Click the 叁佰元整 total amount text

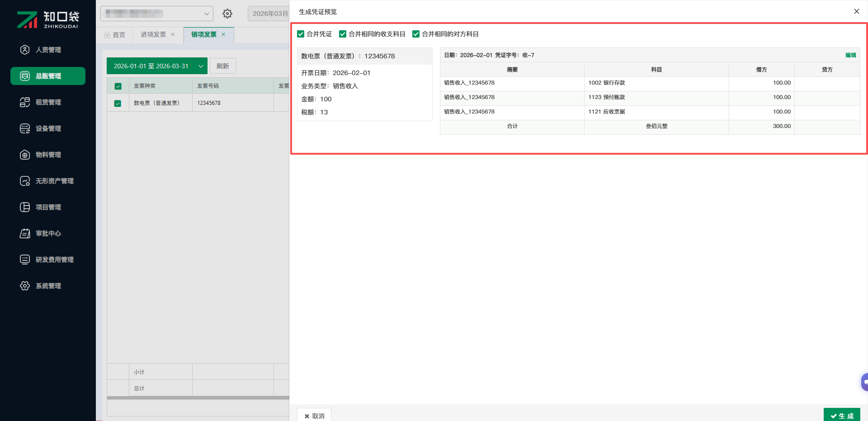coord(656,126)
